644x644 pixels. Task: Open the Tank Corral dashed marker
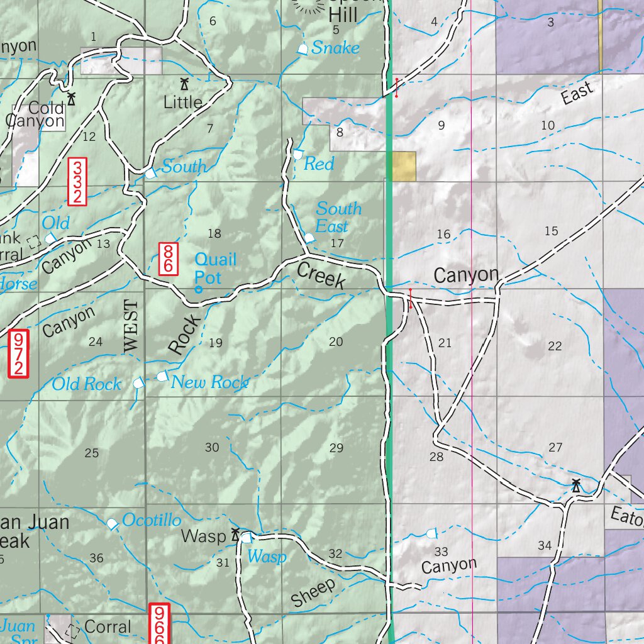coord(34,241)
